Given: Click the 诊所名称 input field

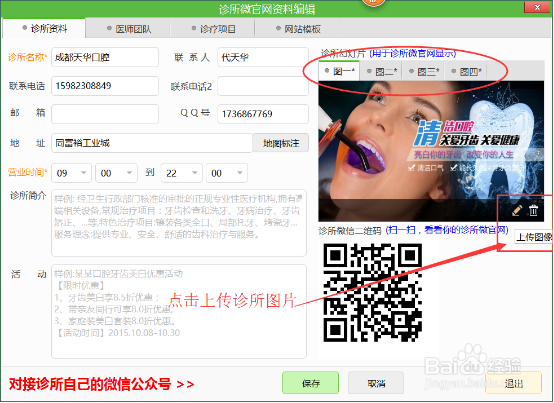Looking at the screenshot, I should pos(105,57).
